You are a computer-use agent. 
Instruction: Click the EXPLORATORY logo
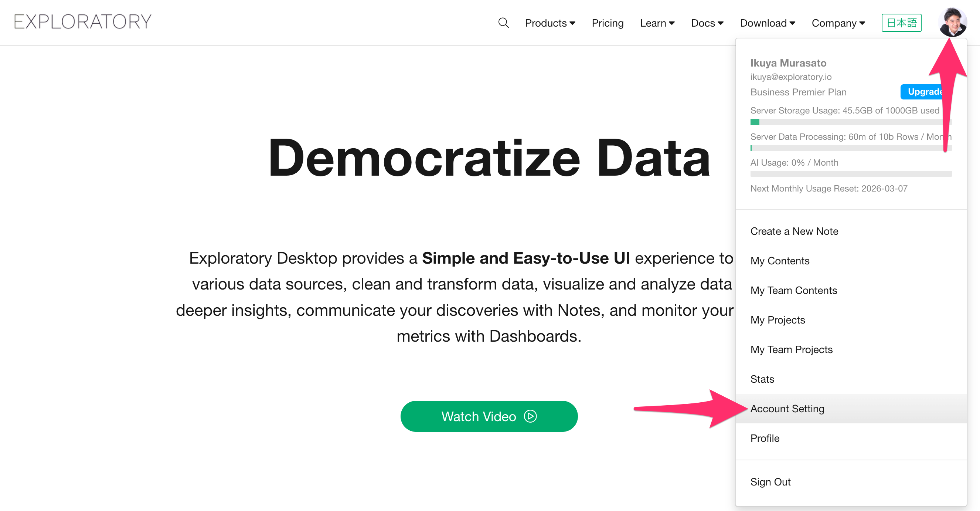click(x=82, y=22)
